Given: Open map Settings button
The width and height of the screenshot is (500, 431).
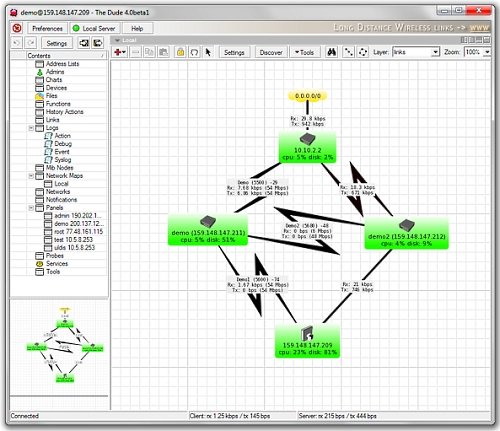Looking at the screenshot, I should click(234, 52).
